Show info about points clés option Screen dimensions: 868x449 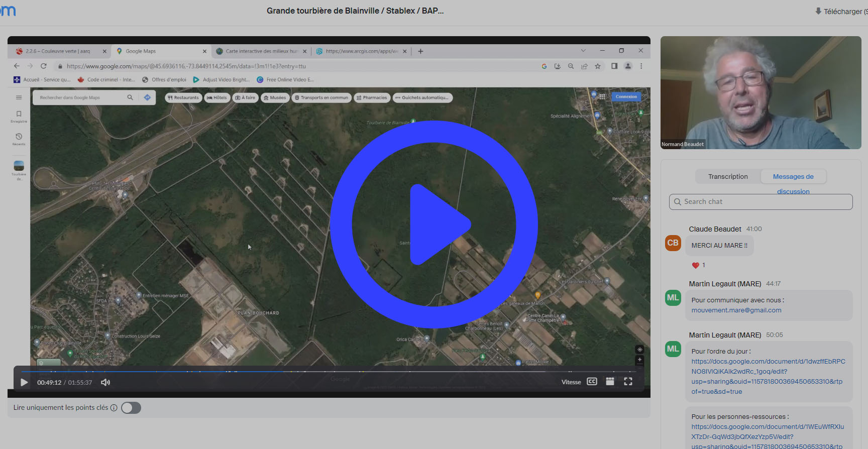tap(114, 408)
